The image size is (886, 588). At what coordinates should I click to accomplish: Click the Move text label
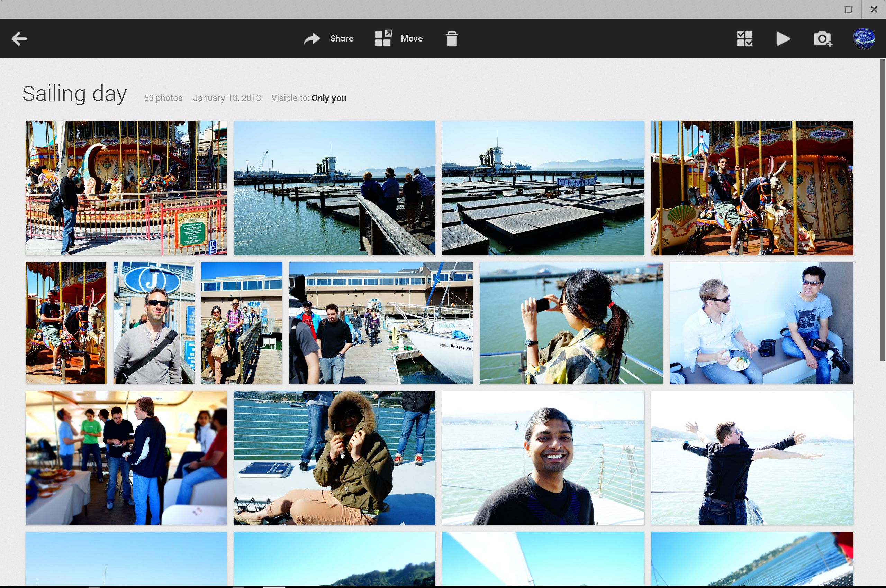point(412,39)
